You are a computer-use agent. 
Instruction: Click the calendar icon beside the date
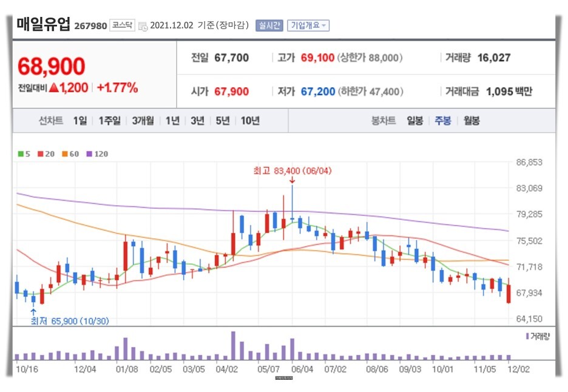point(143,26)
